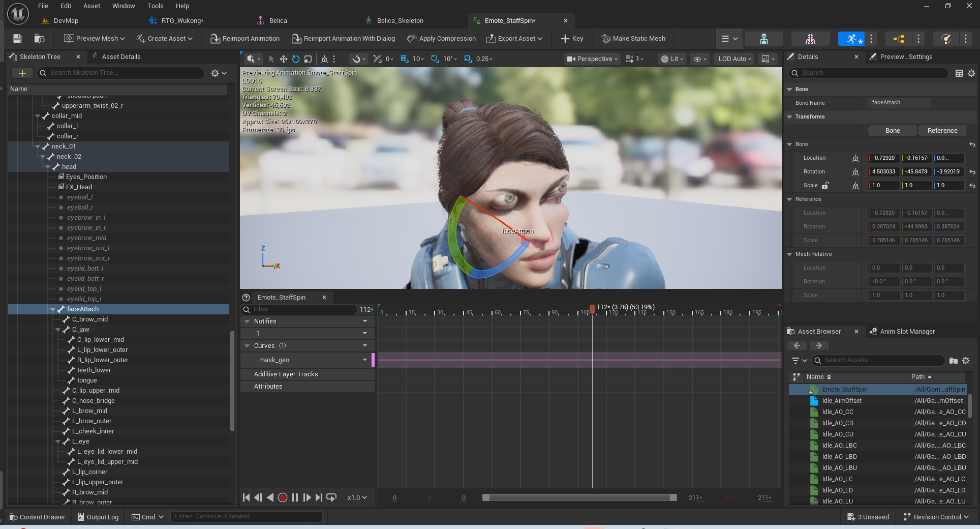980x529 pixels.
Task: Select the rotate gizmo tool in viewport
Action: (x=295, y=59)
